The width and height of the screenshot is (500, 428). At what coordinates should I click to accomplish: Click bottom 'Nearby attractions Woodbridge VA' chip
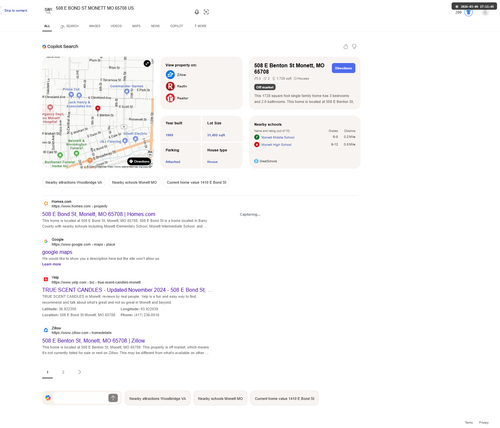pos(158,398)
